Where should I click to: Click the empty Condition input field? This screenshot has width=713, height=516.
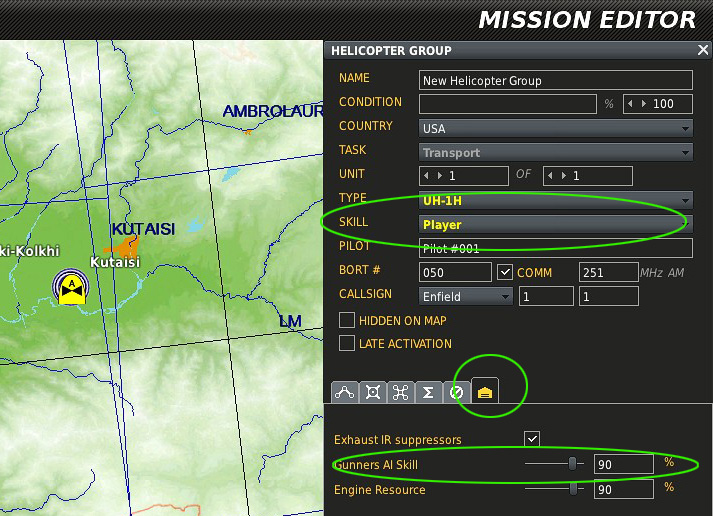coord(507,104)
